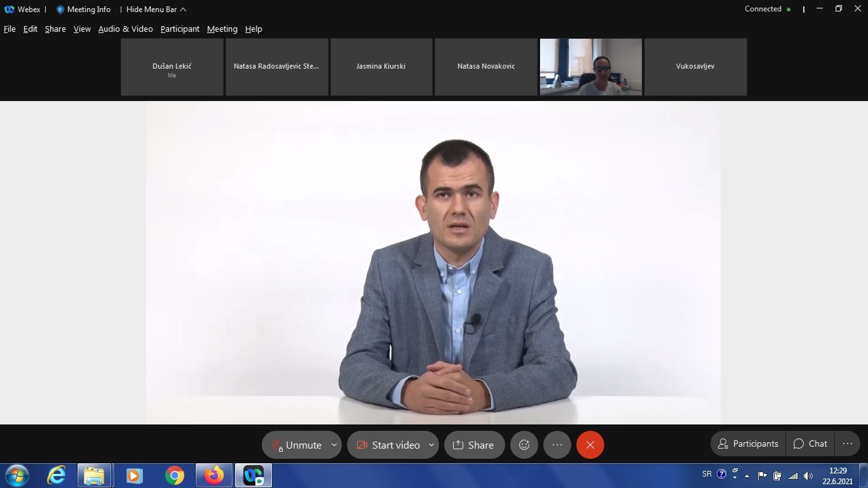868x488 pixels.
Task: Click the Show desktop strip
Action: (x=864, y=475)
